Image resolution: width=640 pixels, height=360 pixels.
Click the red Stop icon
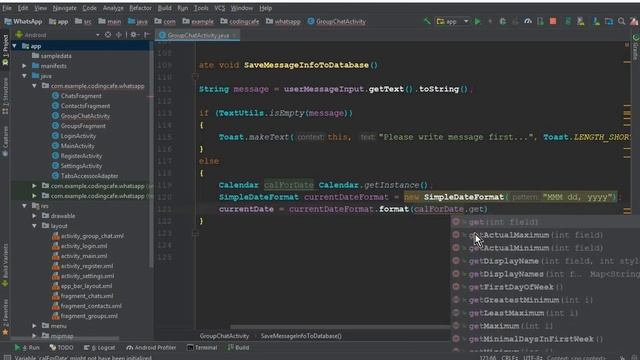pos(553,21)
